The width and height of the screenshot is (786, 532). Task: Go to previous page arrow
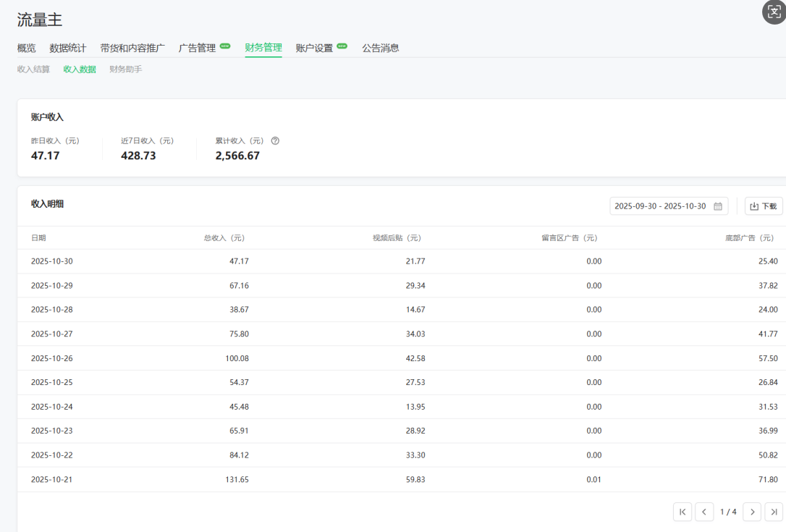pyautogui.click(x=704, y=512)
